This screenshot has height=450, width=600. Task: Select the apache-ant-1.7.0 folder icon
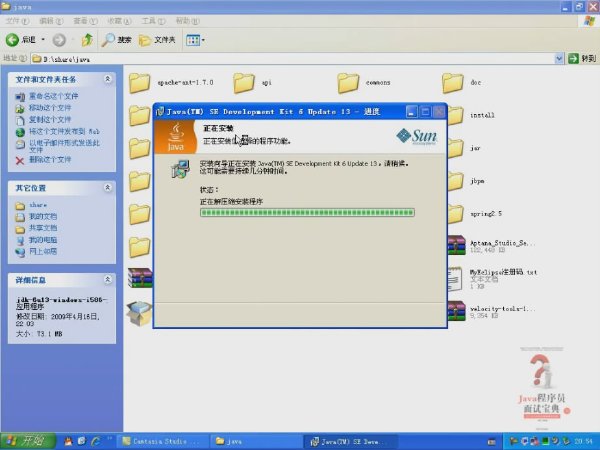(x=139, y=83)
